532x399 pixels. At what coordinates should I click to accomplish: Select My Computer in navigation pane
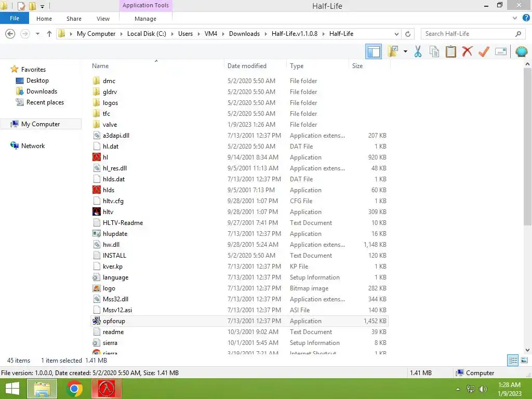(41, 124)
